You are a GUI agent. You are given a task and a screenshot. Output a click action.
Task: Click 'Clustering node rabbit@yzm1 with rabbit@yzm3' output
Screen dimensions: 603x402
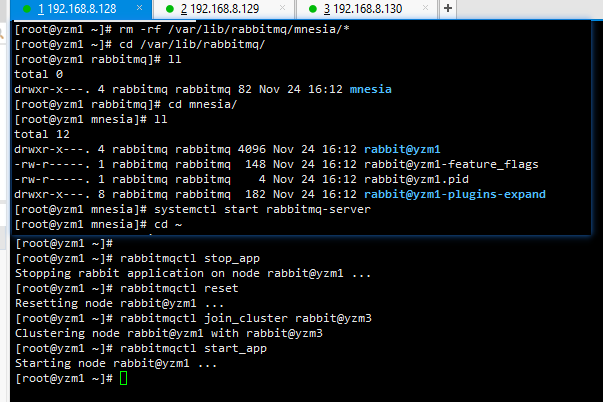pyautogui.click(x=169, y=333)
